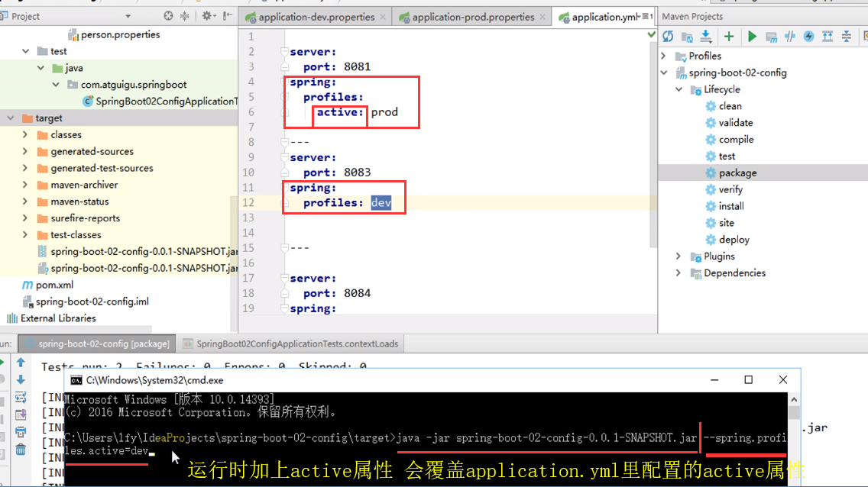Execute a Maven goal using the 'm' icon
Image resolution: width=868 pixels, height=487 pixels.
coord(770,35)
